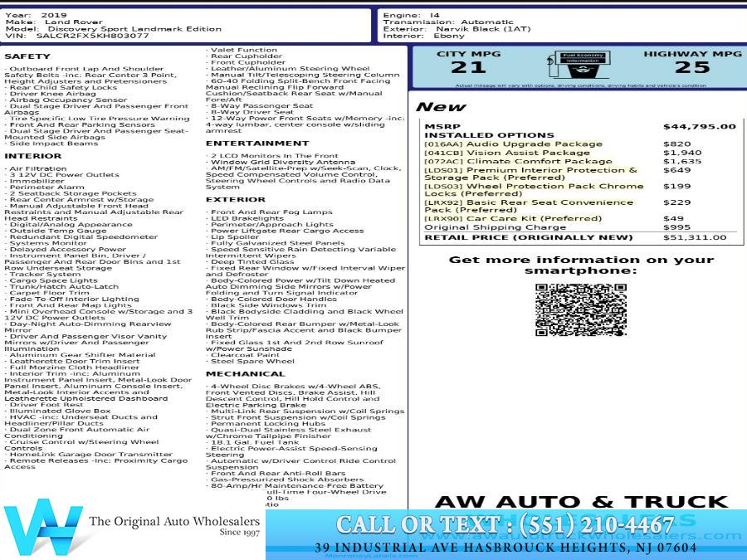Click the Hasbrouck Heights address line

pos(505,548)
